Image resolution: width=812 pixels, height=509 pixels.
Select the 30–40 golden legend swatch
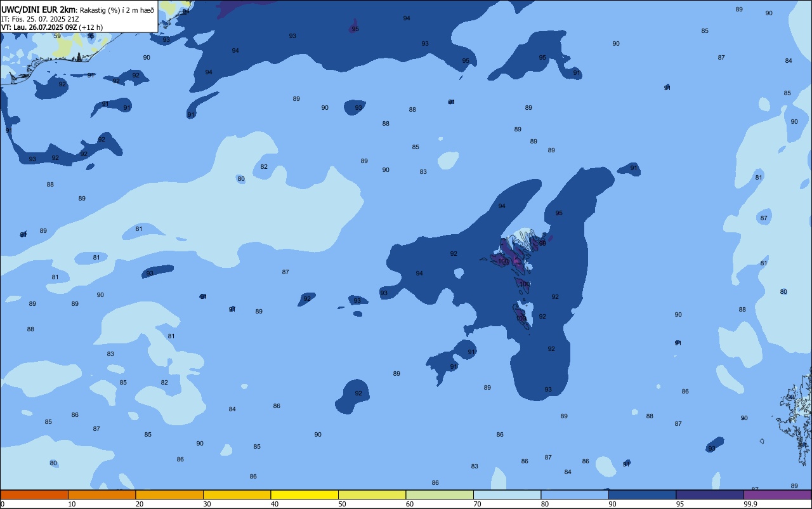pyautogui.click(x=237, y=494)
